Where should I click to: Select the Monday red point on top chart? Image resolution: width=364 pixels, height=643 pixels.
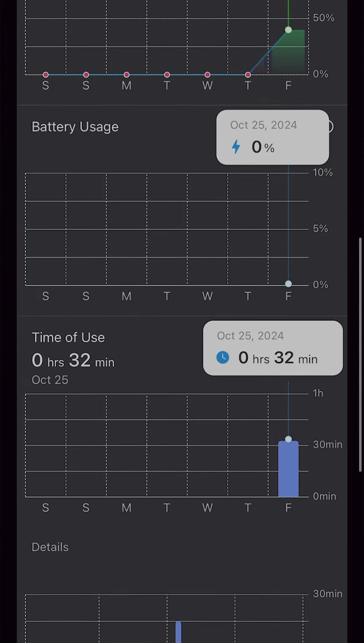point(126,75)
